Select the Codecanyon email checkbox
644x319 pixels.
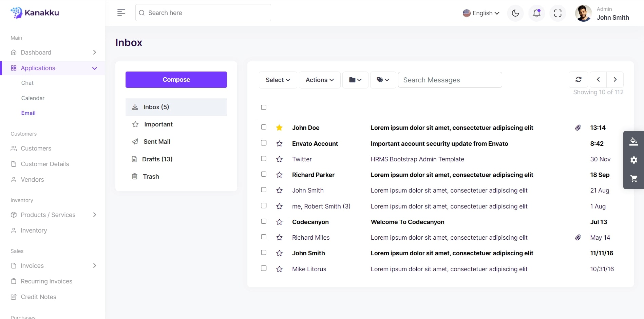tap(264, 221)
